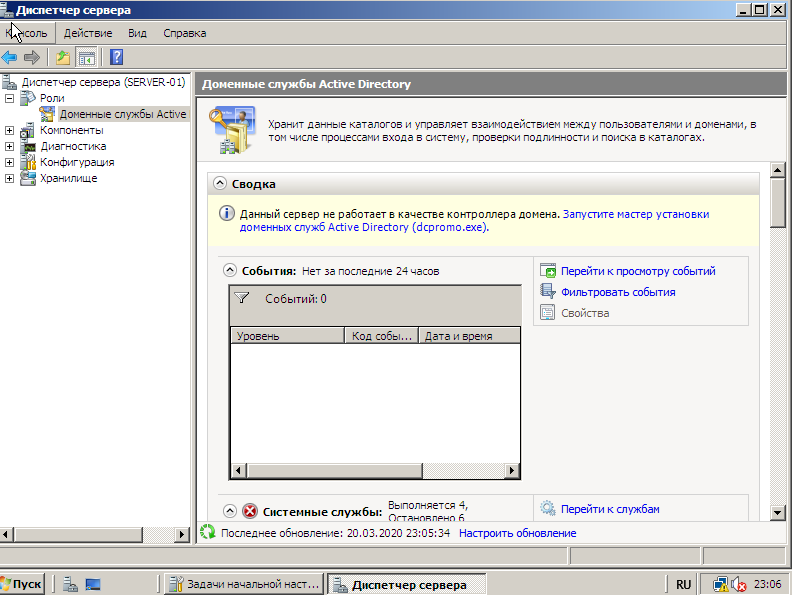Click the Server Manager quick launch icon

point(71,584)
